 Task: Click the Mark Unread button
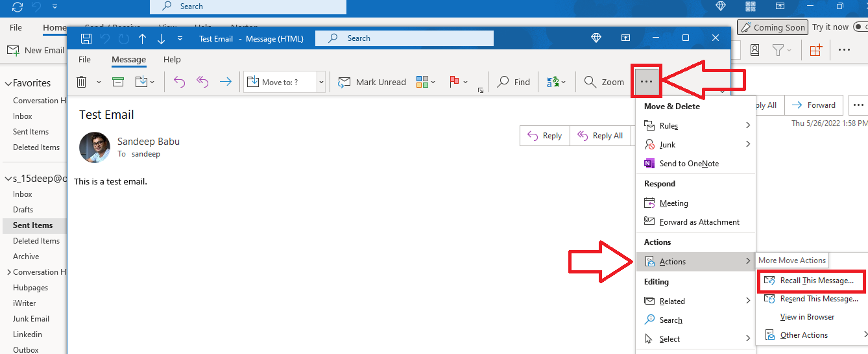[372, 82]
